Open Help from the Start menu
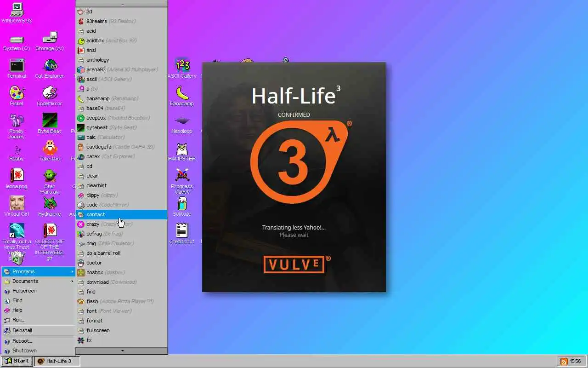The height and width of the screenshot is (368, 588). (38, 310)
